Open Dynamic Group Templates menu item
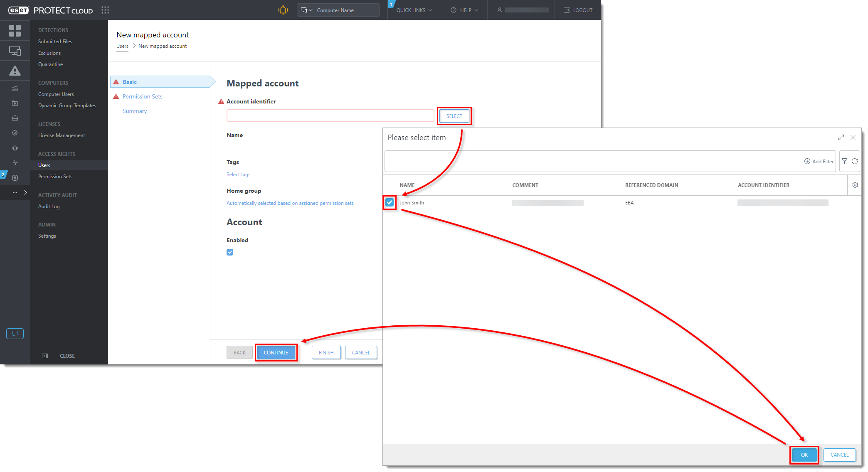This screenshot has height=472, width=868. coord(67,106)
